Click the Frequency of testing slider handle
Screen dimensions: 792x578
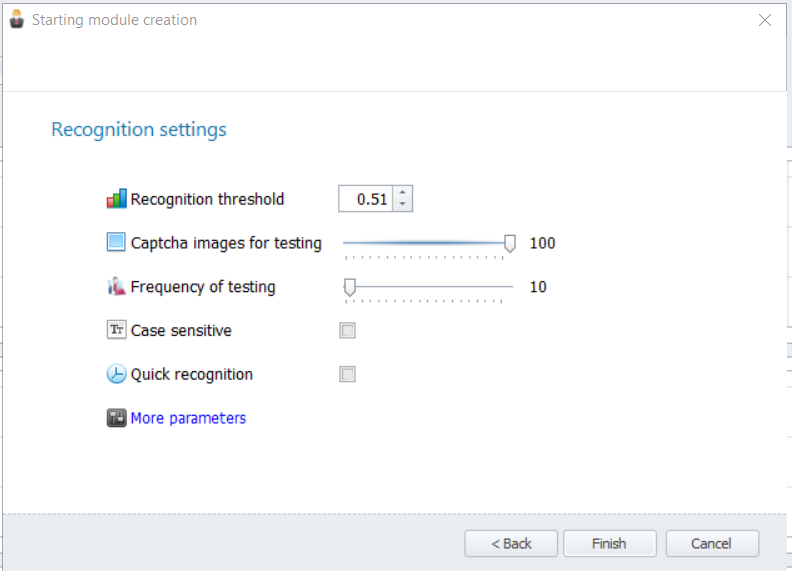[x=350, y=287]
